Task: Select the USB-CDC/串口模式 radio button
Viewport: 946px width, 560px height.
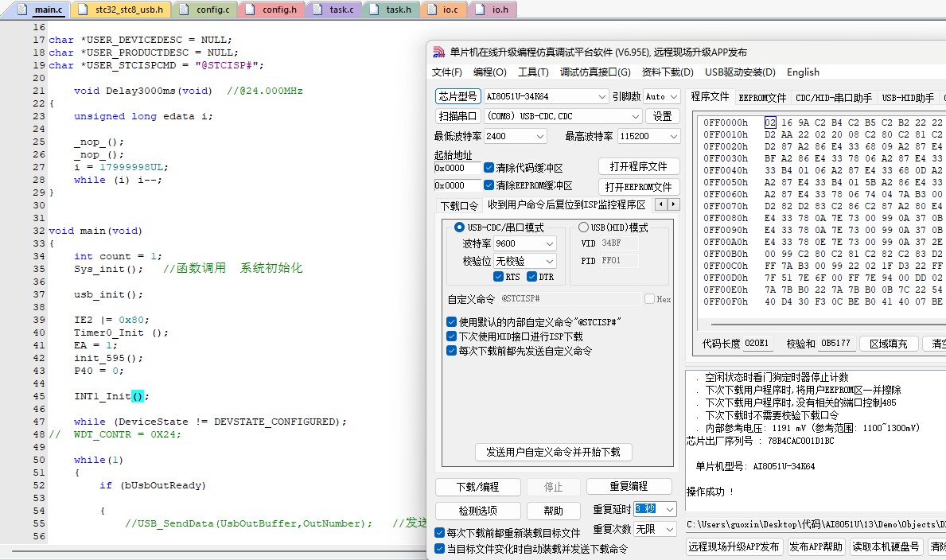Action: pyautogui.click(x=459, y=227)
